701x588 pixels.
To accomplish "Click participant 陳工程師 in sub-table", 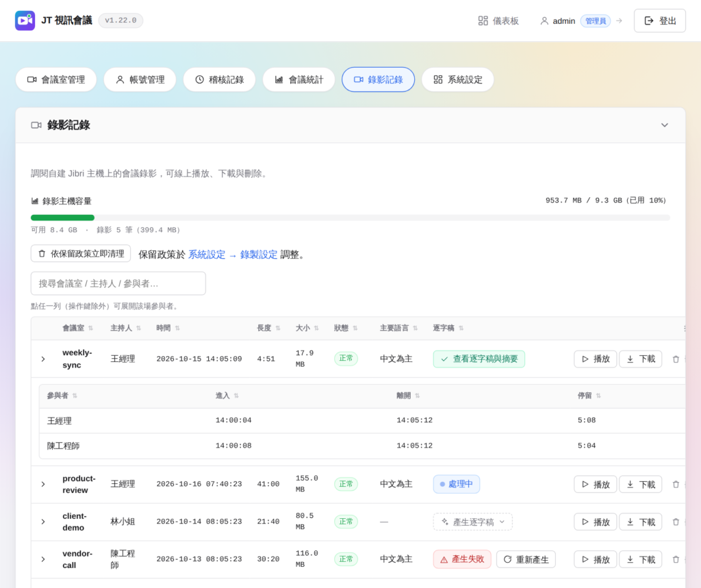I will [64, 446].
